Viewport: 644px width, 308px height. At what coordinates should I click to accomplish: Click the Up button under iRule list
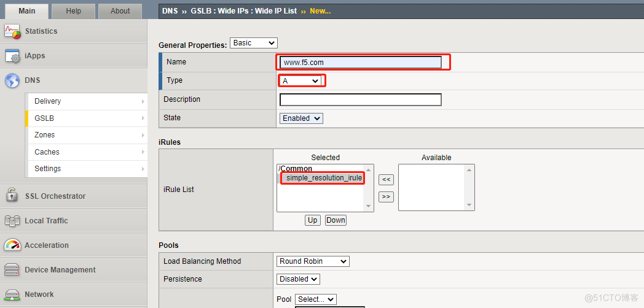click(313, 220)
